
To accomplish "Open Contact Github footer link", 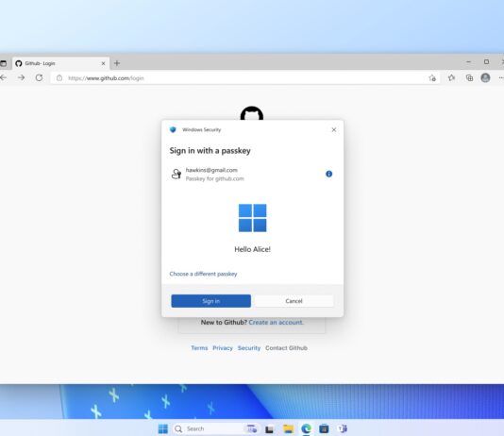I will (x=286, y=348).
